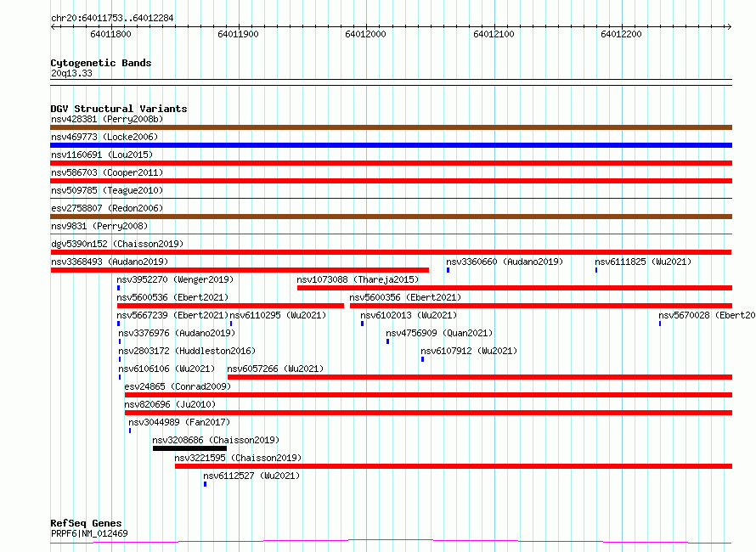
Task: Select the nsv469773 (Locke2006) blue variant bar
Action: click(391, 145)
